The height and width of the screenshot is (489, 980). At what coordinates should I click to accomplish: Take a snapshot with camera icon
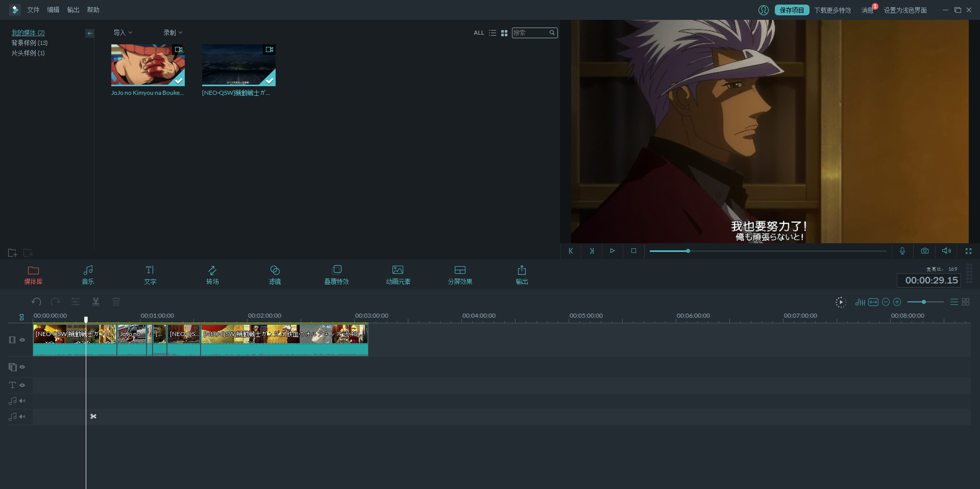pos(925,251)
